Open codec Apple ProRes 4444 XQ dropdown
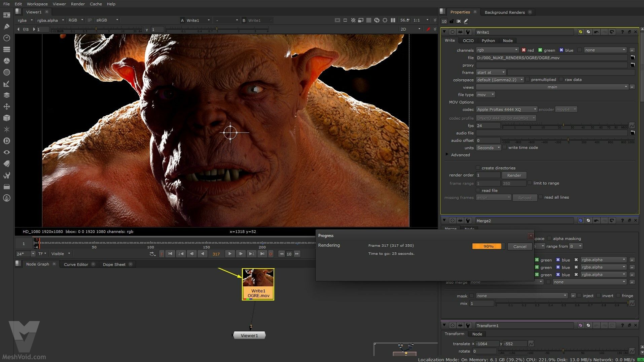644x362 pixels. click(x=507, y=110)
